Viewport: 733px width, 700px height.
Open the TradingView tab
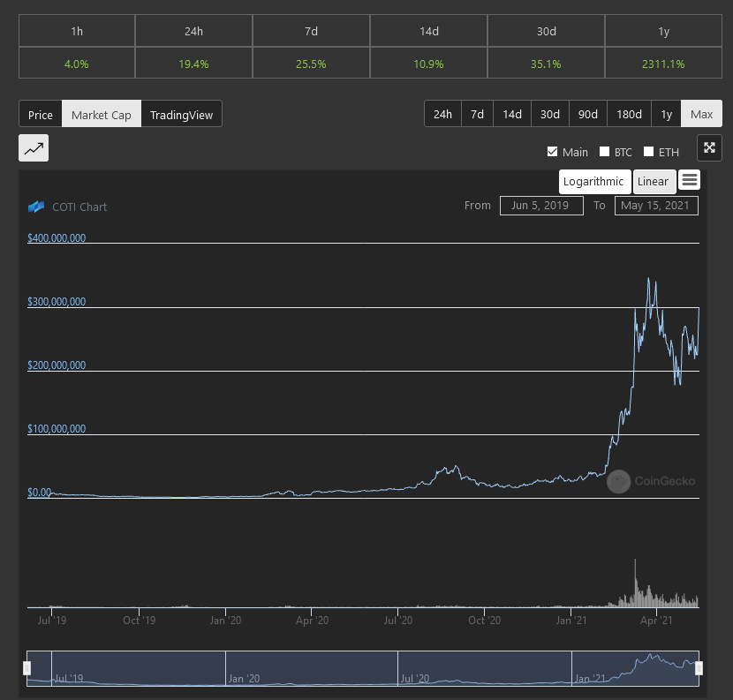tap(181, 115)
